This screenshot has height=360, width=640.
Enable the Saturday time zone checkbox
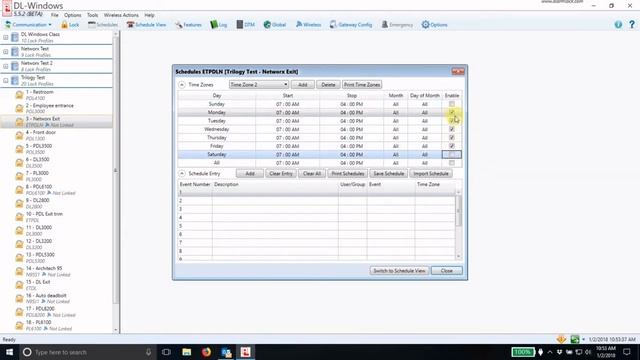point(452,154)
